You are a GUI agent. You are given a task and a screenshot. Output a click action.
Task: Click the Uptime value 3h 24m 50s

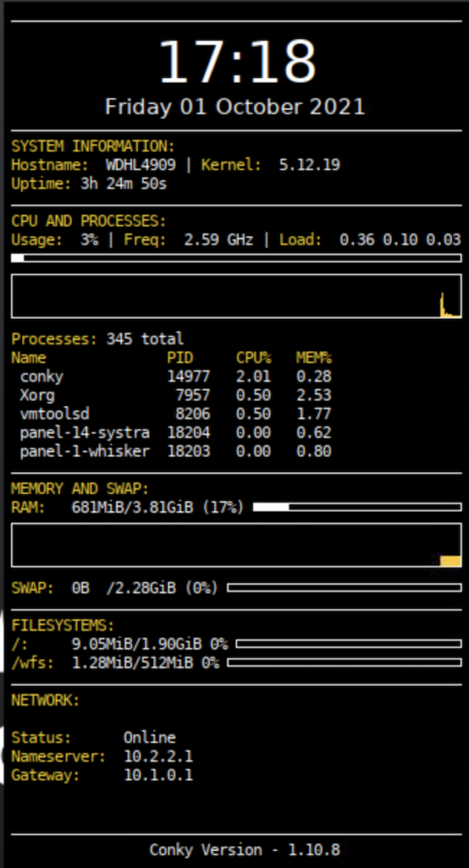pos(124,184)
